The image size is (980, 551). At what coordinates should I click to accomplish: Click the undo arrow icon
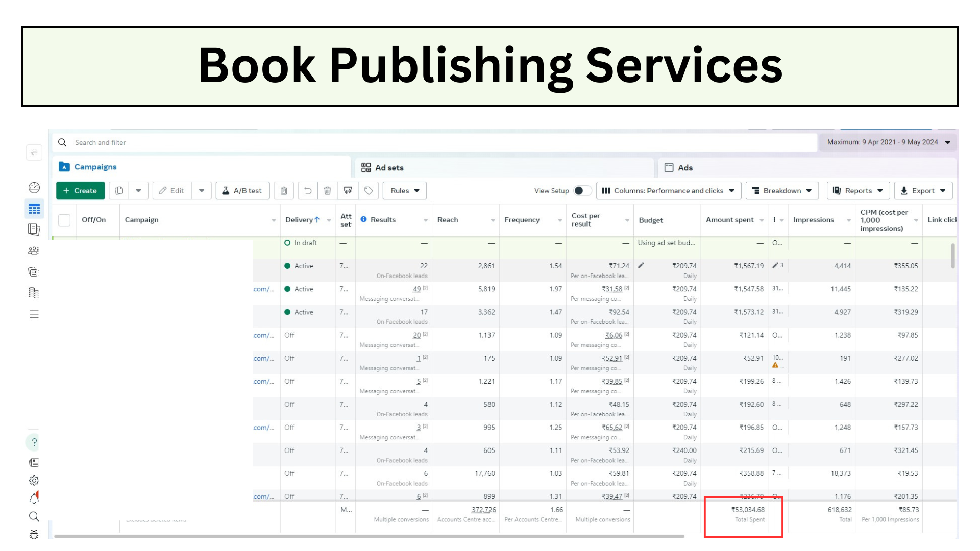point(307,191)
